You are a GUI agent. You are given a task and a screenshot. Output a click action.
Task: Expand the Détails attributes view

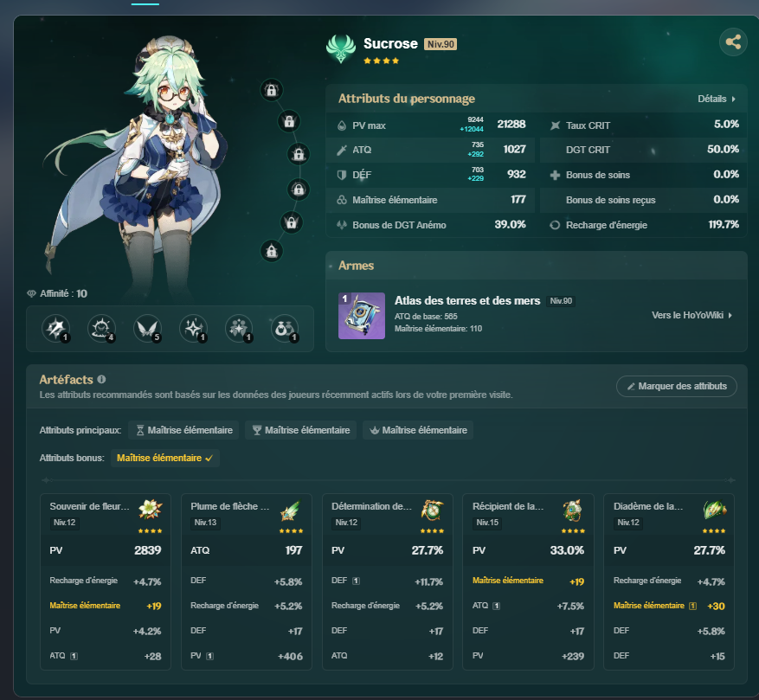click(717, 99)
